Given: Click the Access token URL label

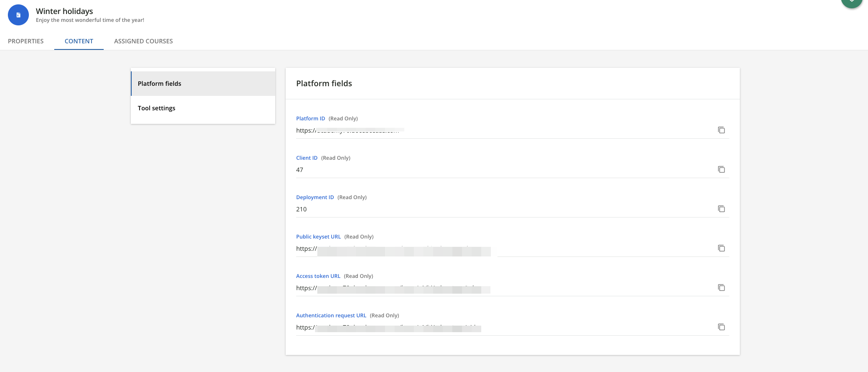Looking at the screenshot, I should [x=318, y=276].
